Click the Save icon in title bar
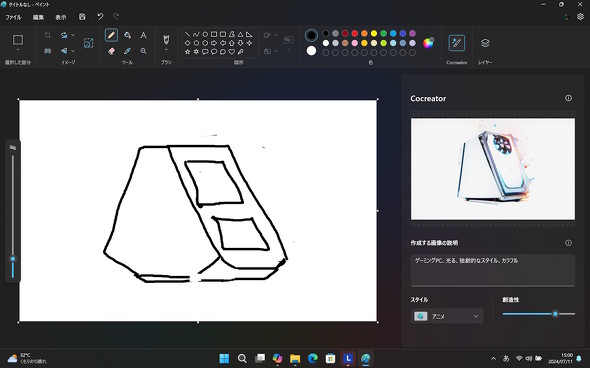Image resolution: width=590 pixels, height=368 pixels. pyautogui.click(x=82, y=17)
